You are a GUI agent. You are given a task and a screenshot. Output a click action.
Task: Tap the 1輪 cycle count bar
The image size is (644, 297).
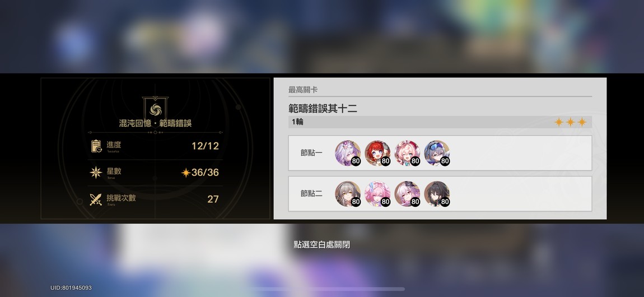[440, 122]
